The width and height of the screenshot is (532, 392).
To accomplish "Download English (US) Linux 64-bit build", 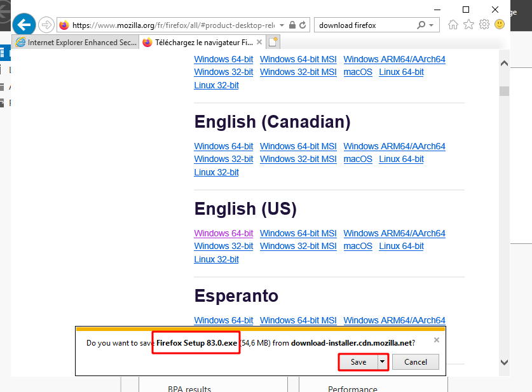I will point(401,246).
